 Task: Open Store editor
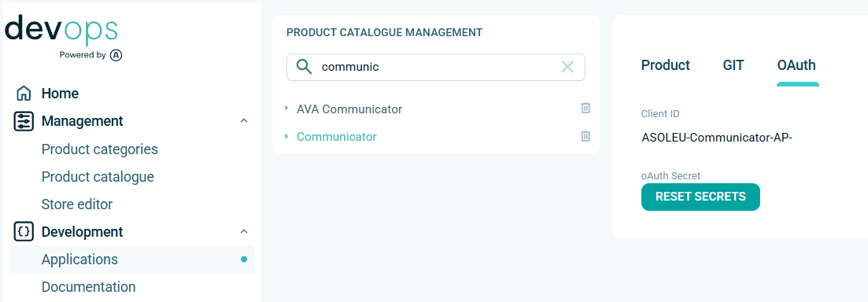click(77, 204)
